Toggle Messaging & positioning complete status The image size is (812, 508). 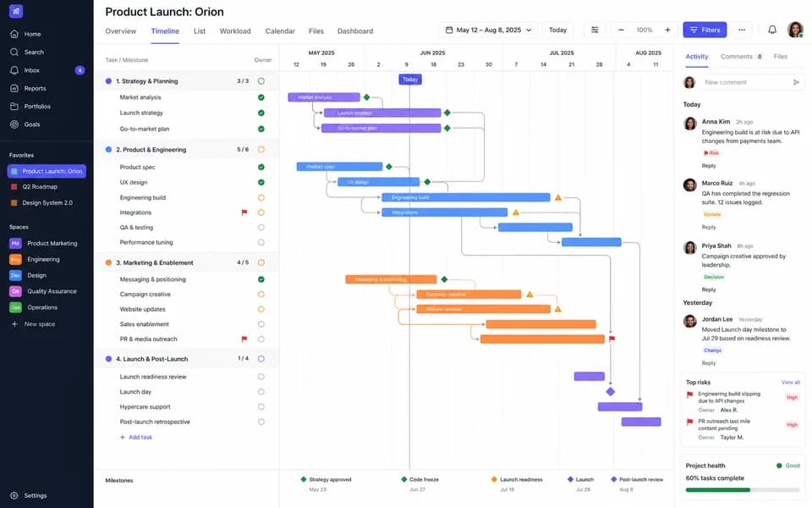click(261, 279)
